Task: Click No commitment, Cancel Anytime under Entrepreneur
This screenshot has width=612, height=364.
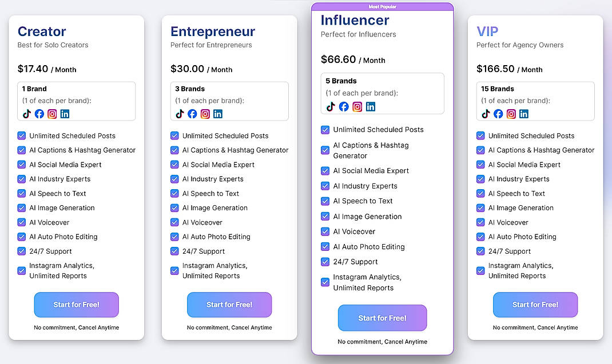Action: [229, 327]
